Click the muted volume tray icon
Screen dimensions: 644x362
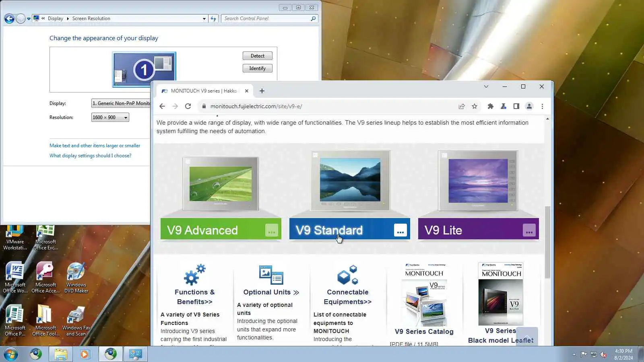pos(603,354)
